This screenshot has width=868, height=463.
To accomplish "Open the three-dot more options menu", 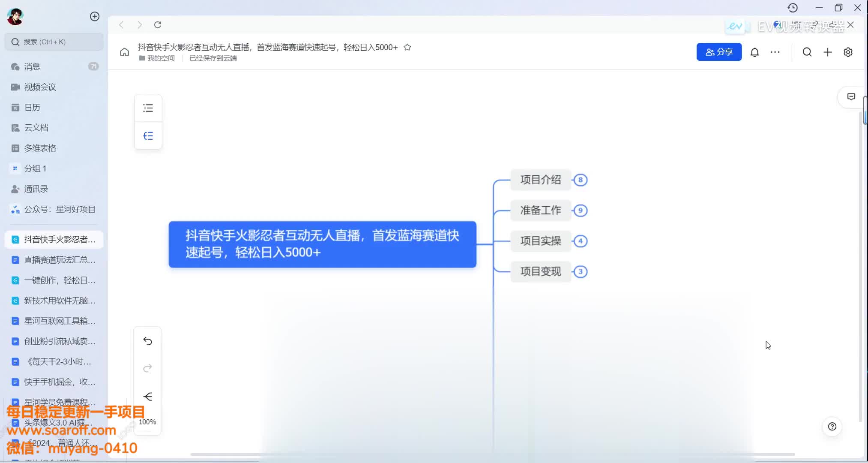I will coord(775,52).
